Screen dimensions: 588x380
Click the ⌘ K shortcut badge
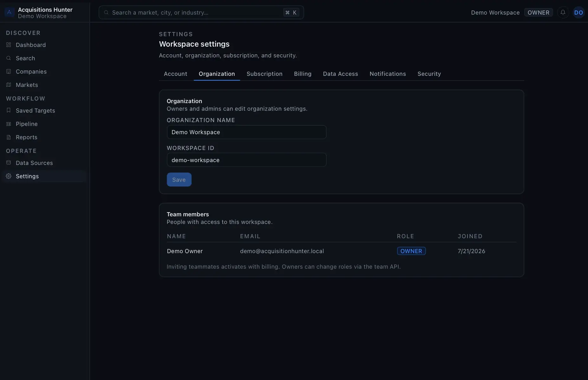(x=291, y=12)
